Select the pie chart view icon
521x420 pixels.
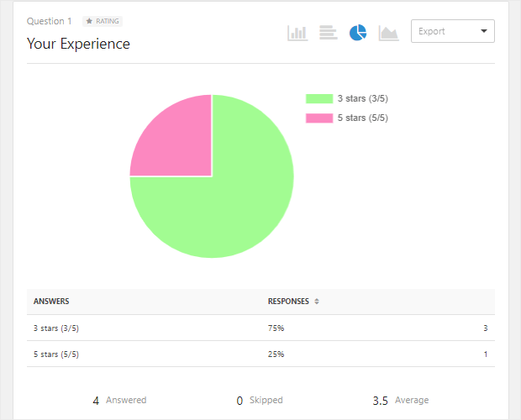359,33
